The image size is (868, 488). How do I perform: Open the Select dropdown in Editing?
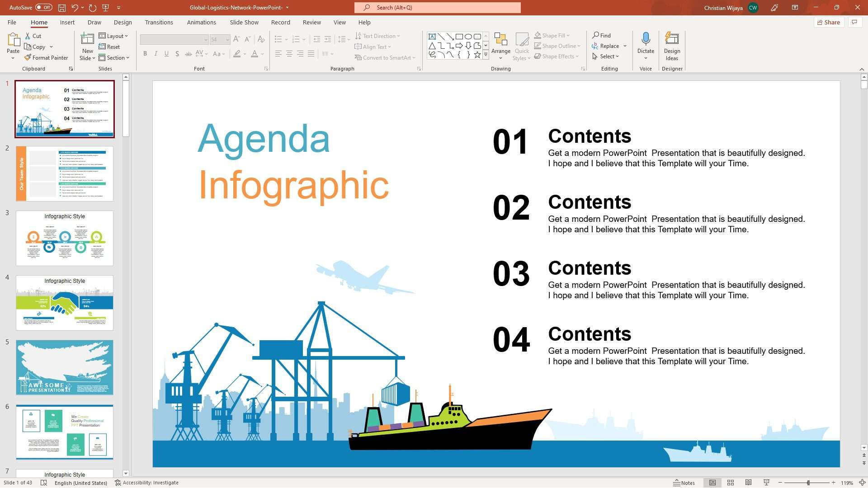pos(605,56)
